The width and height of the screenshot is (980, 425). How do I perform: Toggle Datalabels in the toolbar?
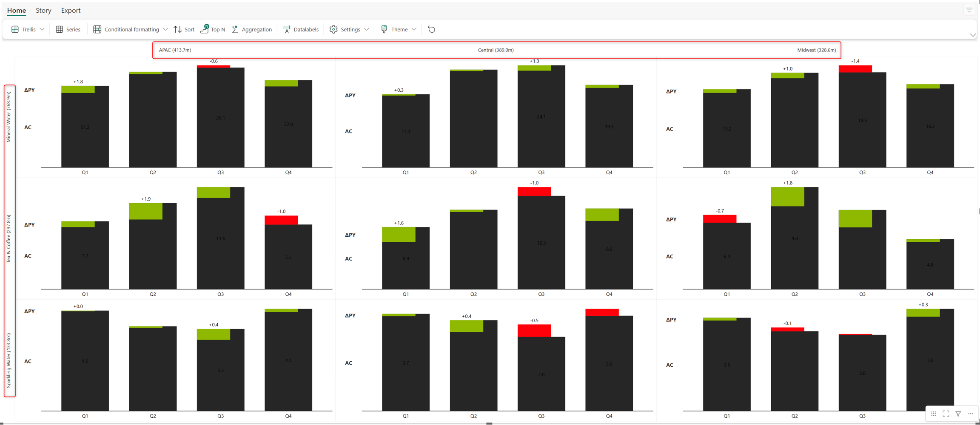pos(301,29)
